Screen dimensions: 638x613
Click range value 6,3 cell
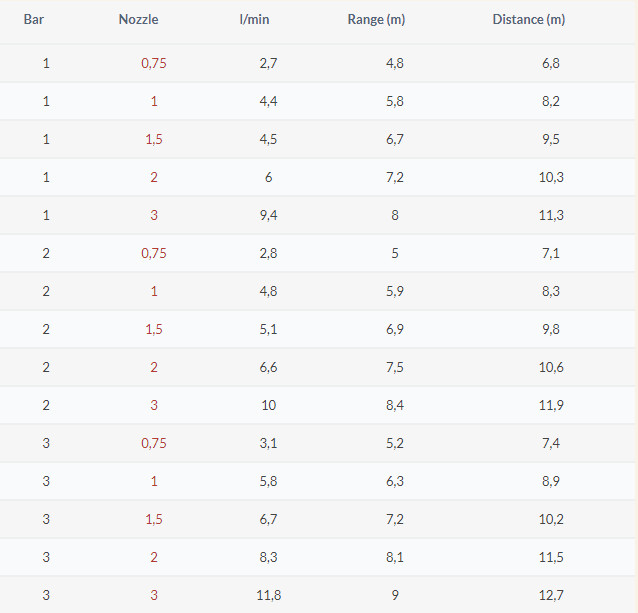395,482
